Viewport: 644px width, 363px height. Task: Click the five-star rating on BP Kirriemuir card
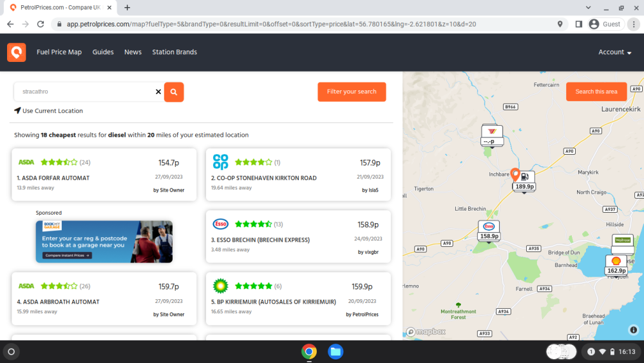pyautogui.click(x=253, y=286)
